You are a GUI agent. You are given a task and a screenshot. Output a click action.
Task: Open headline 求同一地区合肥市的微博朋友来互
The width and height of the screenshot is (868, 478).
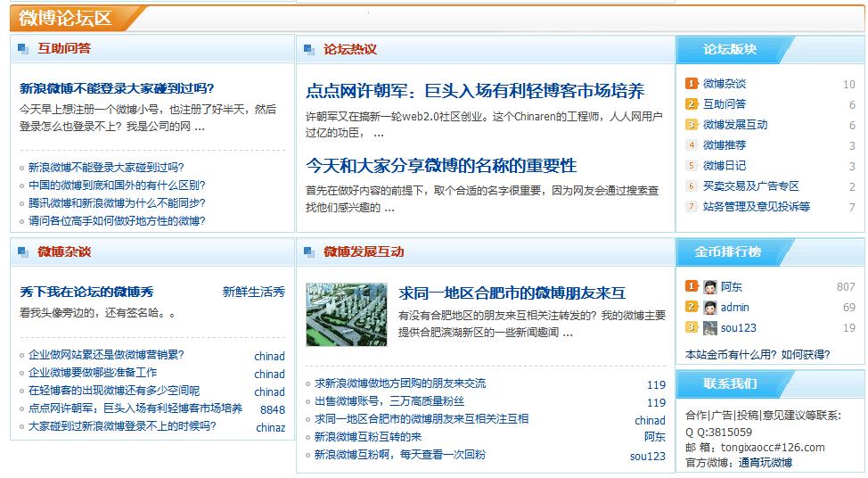pyautogui.click(x=512, y=293)
